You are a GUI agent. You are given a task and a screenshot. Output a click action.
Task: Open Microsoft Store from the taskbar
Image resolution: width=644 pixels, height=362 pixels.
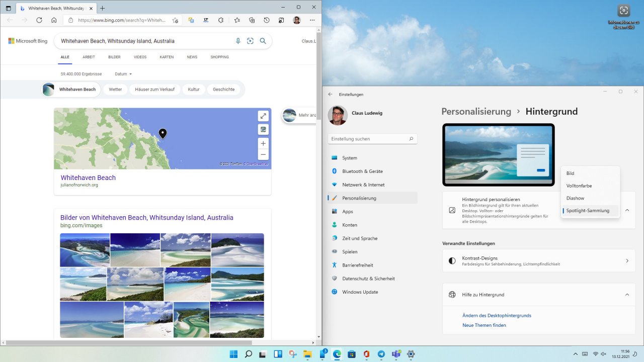coord(352,354)
